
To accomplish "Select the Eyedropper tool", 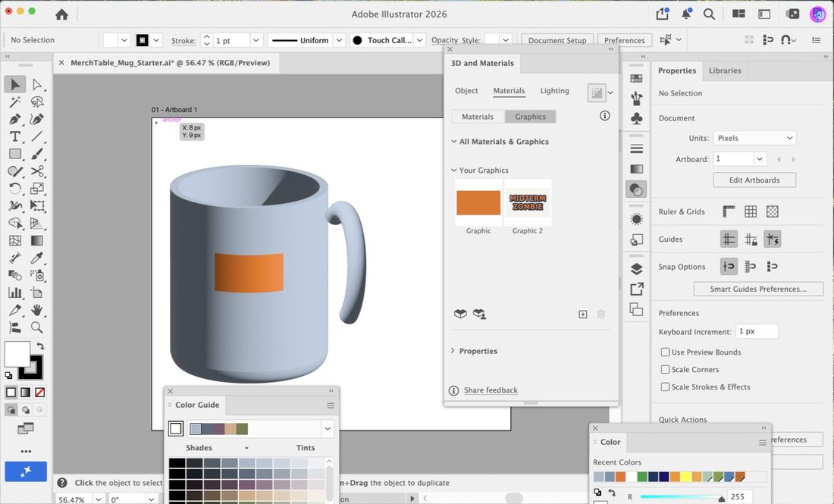I will 36,258.
